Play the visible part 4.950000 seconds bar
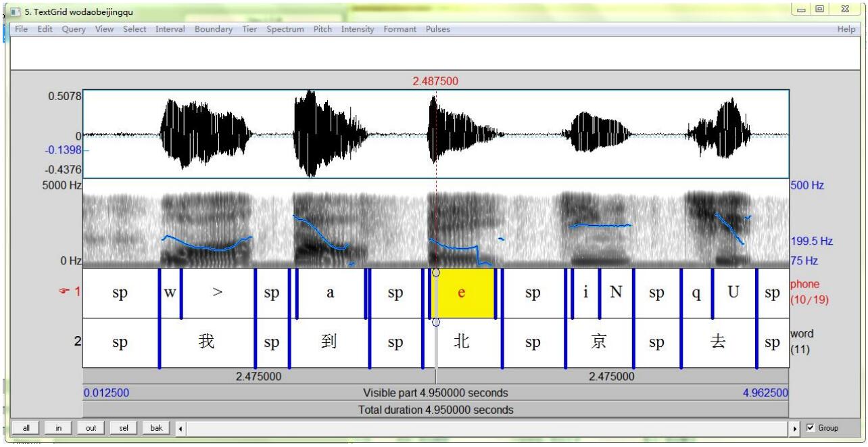This screenshot has height=447, width=868. tap(435, 393)
